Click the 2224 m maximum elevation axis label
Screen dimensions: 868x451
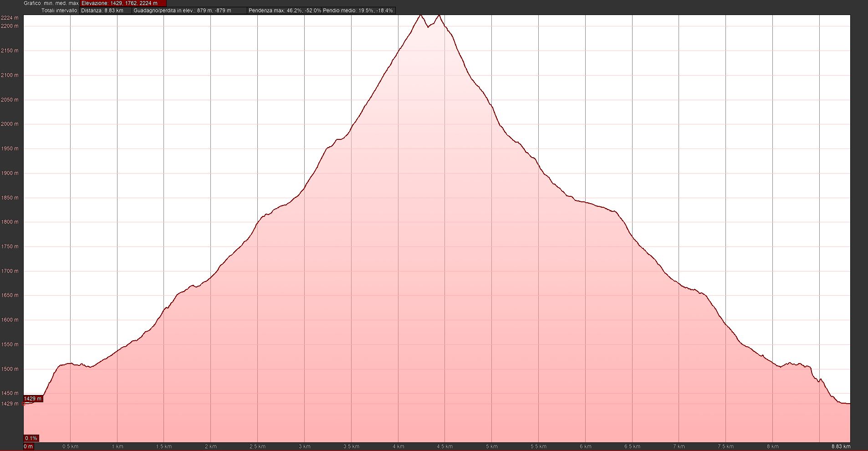[10, 18]
